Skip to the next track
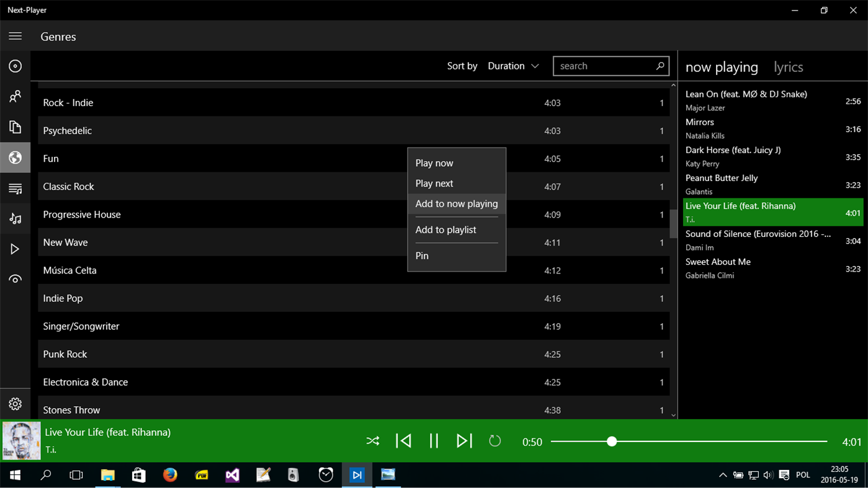Image resolution: width=868 pixels, height=488 pixels. click(x=464, y=440)
